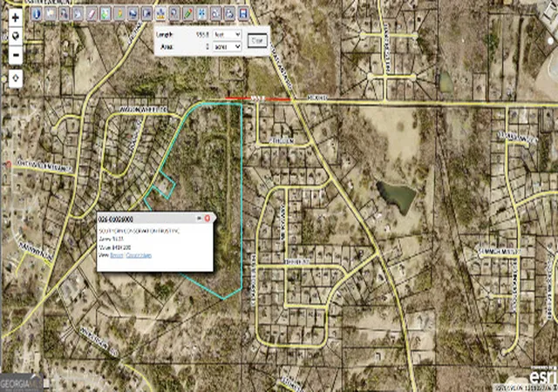Maximize the parcel info popup
558x392 pixels.
[200, 219]
